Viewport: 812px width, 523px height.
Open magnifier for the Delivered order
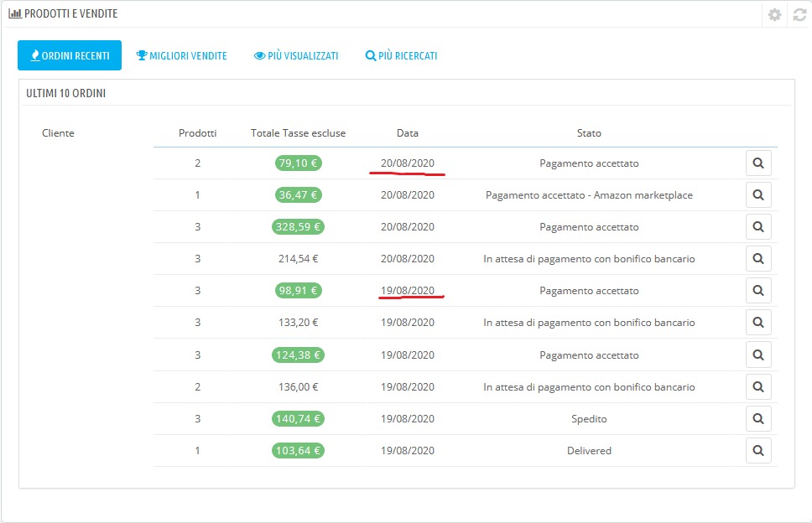[x=758, y=451]
